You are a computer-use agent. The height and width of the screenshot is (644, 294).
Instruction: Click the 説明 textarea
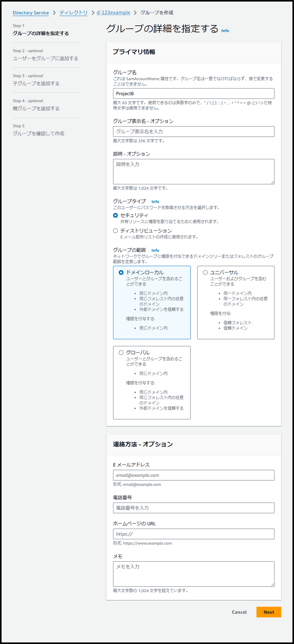coord(194,172)
